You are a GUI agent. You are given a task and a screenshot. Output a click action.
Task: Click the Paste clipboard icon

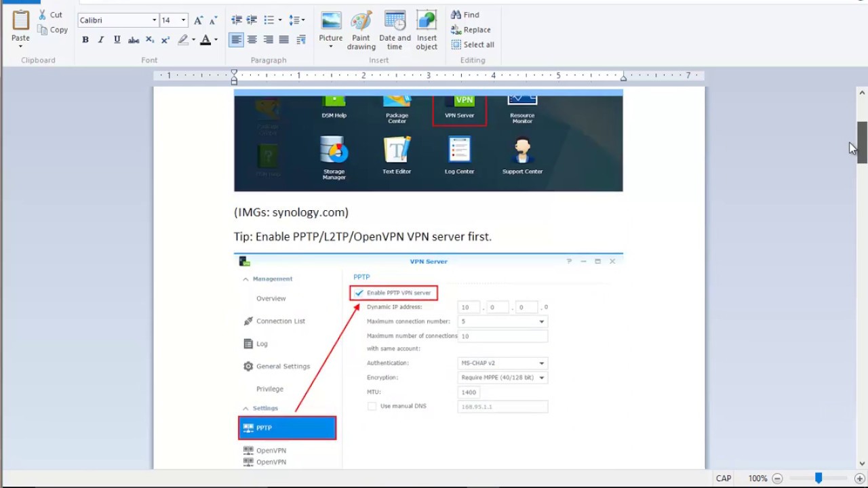click(x=20, y=20)
